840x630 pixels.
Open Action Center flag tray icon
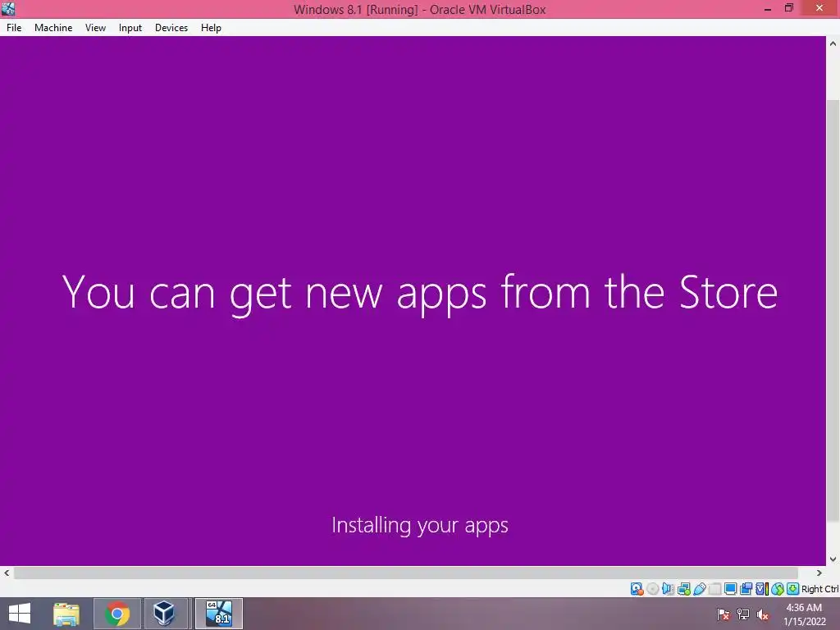(x=723, y=614)
